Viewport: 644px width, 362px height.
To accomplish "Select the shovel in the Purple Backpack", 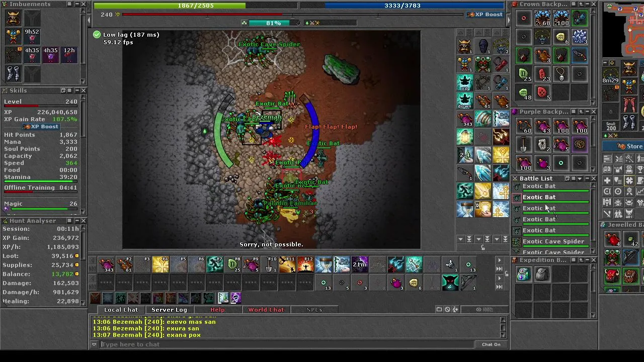I will pos(524,145).
